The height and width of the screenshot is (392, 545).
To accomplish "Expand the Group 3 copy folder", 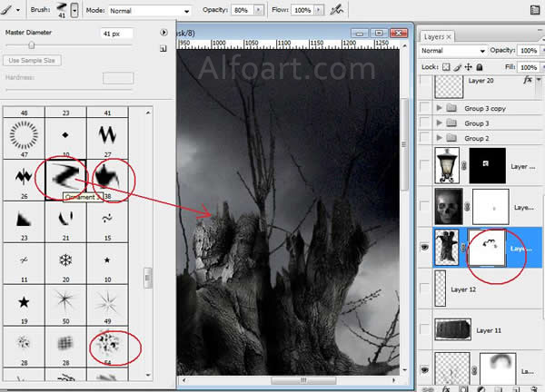I will (x=439, y=108).
